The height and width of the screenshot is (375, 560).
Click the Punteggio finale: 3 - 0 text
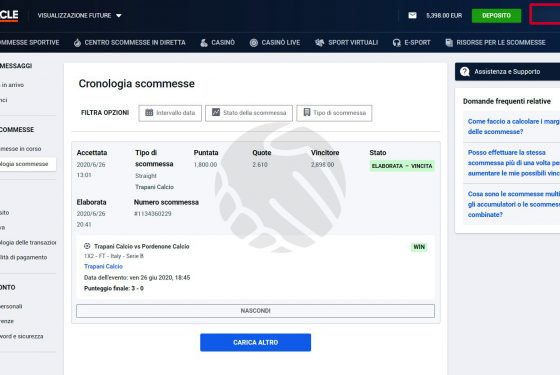click(x=114, y=288)
